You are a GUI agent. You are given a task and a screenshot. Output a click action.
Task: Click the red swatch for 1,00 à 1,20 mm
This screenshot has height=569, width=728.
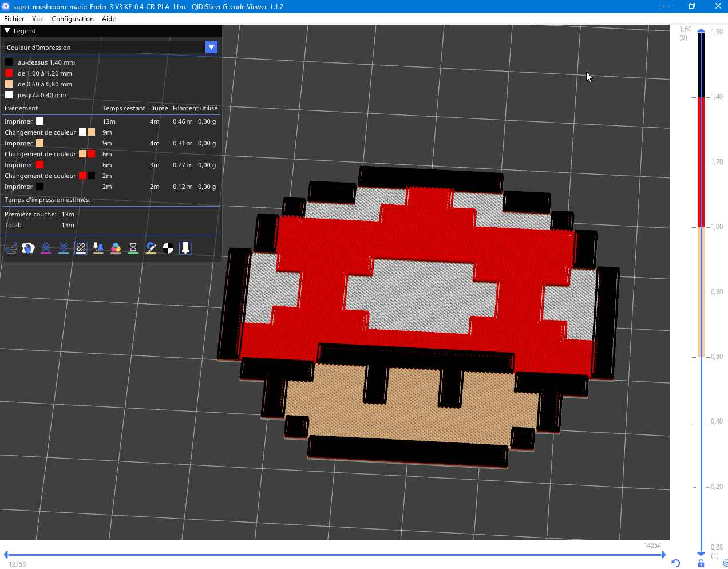(x=9, y=73)
